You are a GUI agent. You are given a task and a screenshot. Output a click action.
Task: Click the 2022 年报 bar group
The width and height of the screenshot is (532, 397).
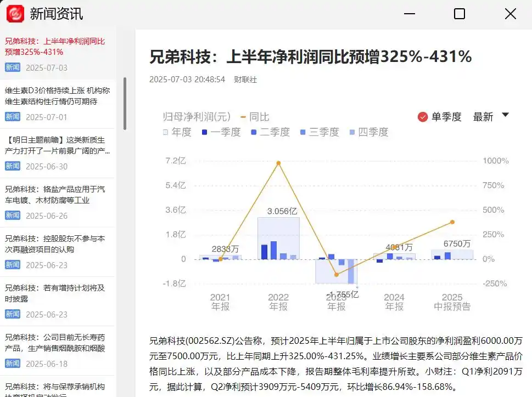tap(278, 239)
